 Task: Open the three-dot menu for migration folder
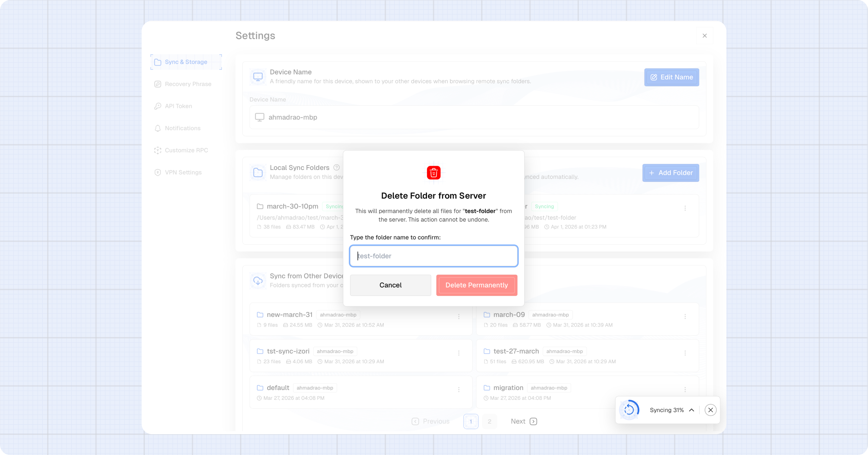[x=685, y=389]
